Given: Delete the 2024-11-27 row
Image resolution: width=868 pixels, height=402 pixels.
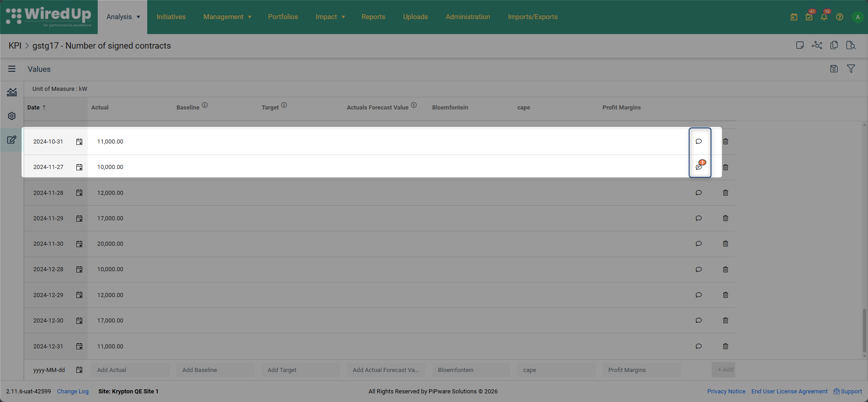Looking at the screenshot, I should tap(725, 167).
